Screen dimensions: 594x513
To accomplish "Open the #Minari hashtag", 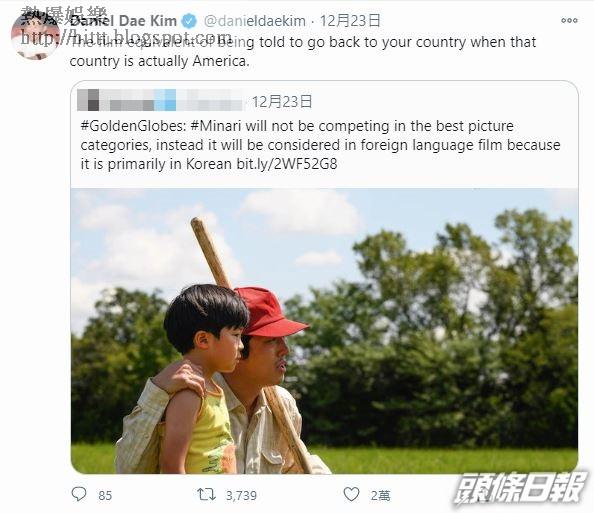I will pyautogui.click(x=216, y=126).
